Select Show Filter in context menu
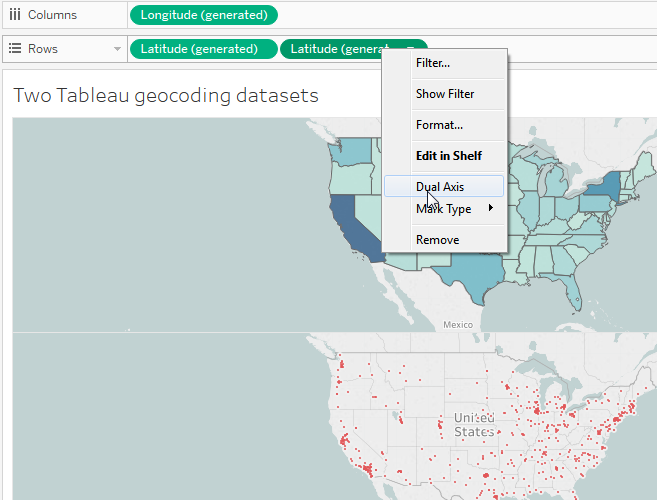Screen dimensions: 657x500 (x=445, y=94)
